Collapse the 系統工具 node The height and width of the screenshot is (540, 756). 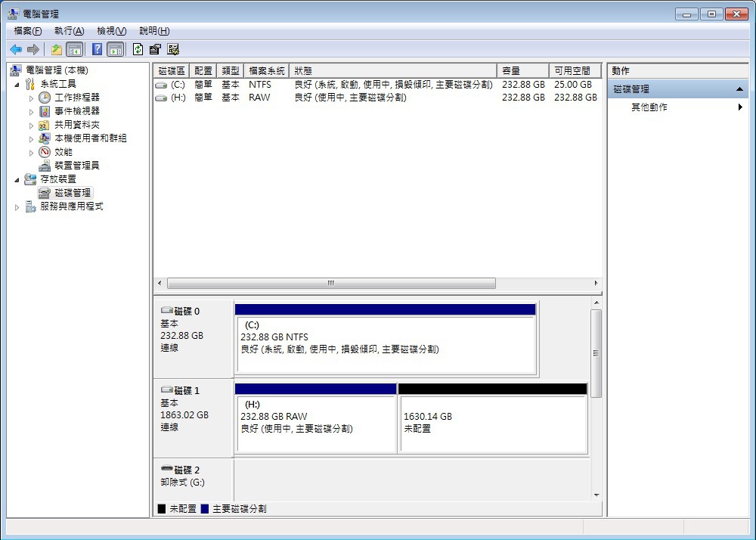[17, 85]
